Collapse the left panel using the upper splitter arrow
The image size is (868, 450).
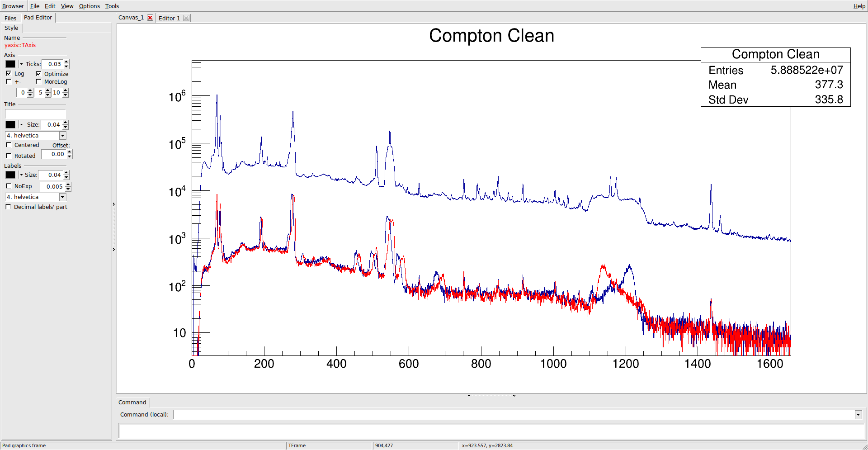(x=113, y=204)
